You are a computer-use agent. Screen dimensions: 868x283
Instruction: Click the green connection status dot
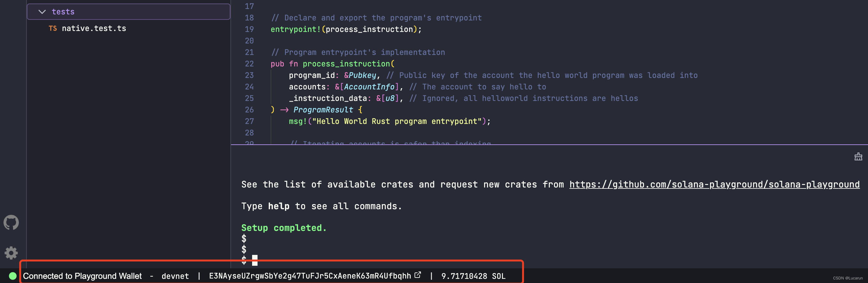click(x=13, y=276)
